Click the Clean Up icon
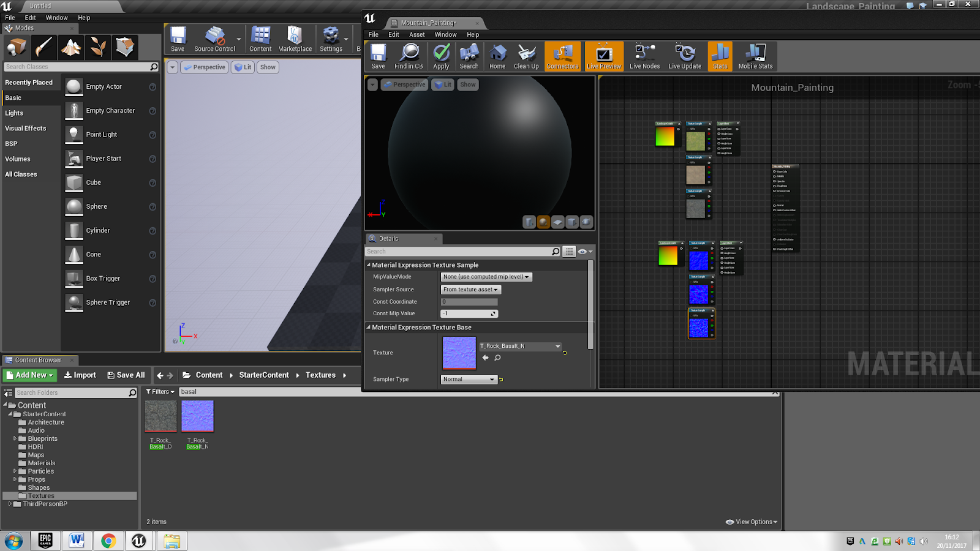 pyautogui.click(x=526, y=57)
